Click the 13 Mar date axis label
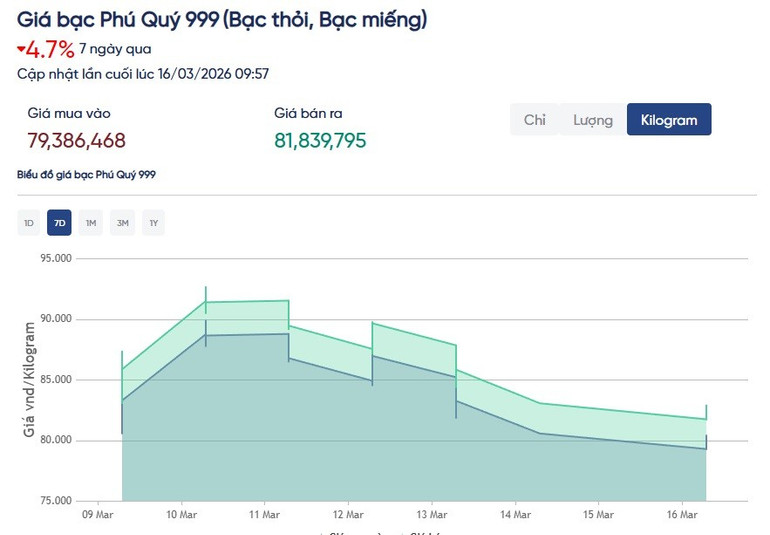 coord(432,515)
